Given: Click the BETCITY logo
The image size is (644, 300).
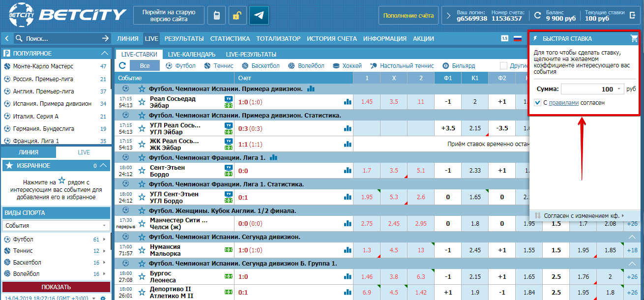Looking at the screenshot, I should (x=67, y=15).
